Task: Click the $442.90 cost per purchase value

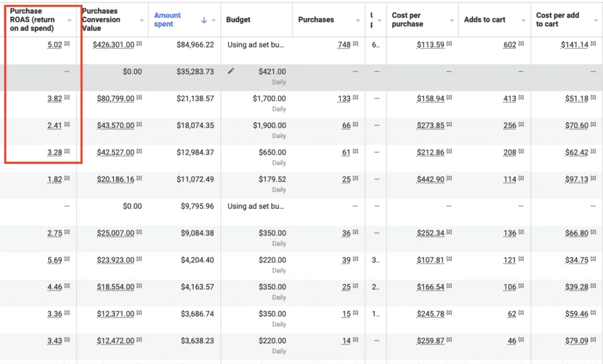Action: click(x=430, y=179)
